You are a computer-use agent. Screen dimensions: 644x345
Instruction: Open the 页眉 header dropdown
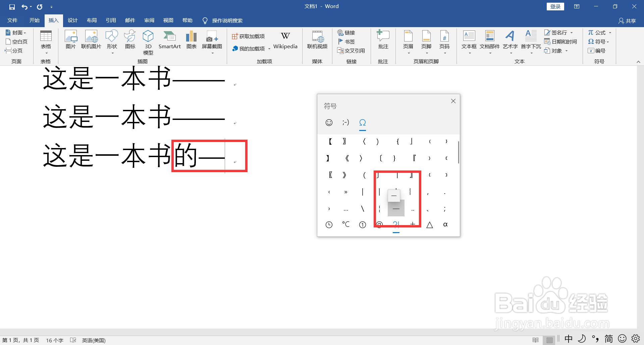point(408,43)
